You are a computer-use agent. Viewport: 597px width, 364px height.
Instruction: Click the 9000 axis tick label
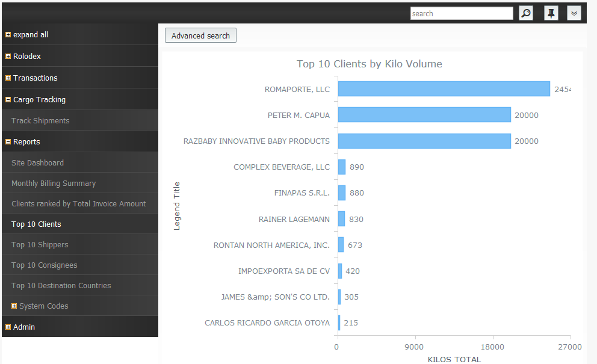(414, 347)
